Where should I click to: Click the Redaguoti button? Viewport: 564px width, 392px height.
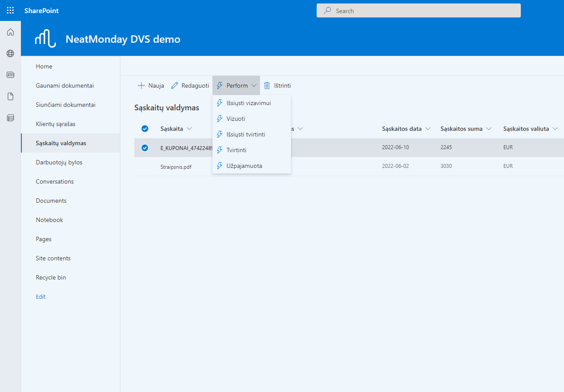click(x=190, y=85)
